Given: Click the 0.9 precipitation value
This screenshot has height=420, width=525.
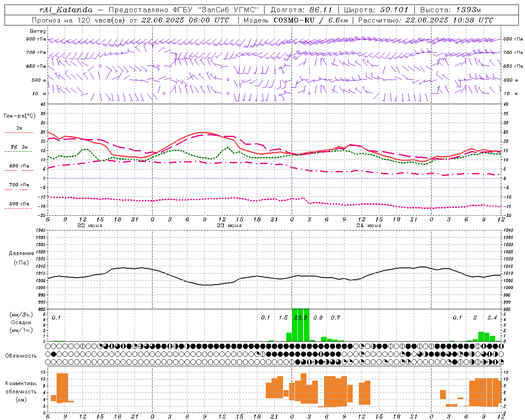Looking at the screenshot, I should (318, 318).
